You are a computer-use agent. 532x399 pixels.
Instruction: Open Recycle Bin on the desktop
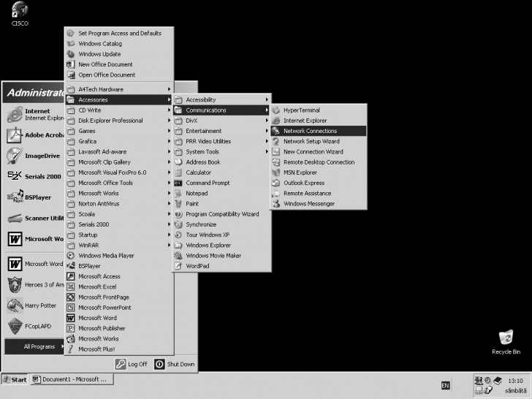pos(506,339)
